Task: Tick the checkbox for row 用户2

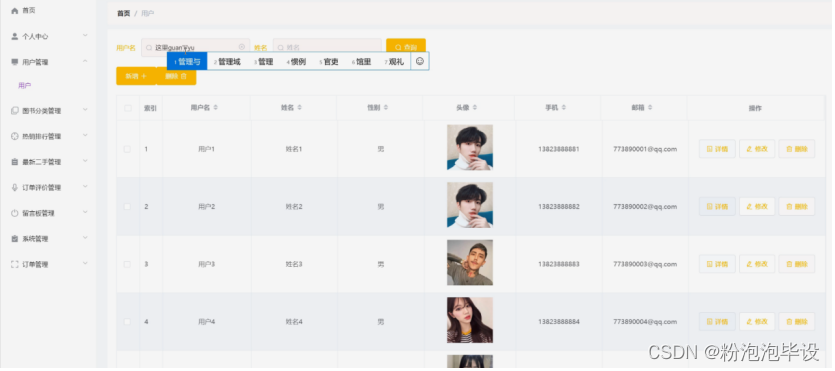Action: click(127, 207)
